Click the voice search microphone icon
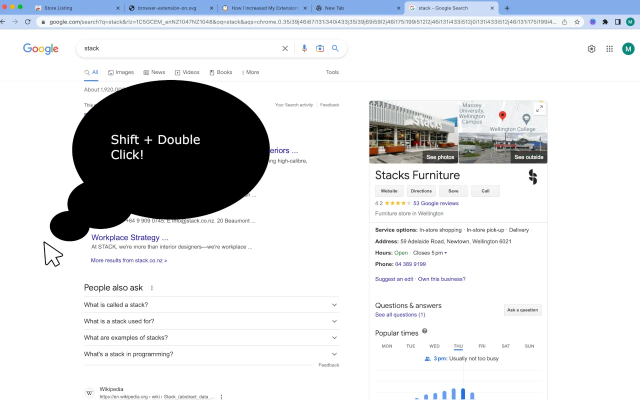 304,48
